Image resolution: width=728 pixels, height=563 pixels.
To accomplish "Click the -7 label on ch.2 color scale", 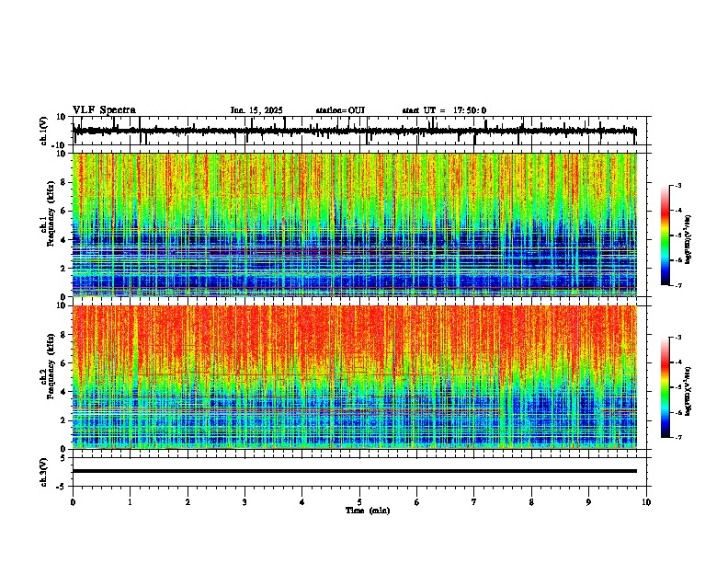I will 677,437.
